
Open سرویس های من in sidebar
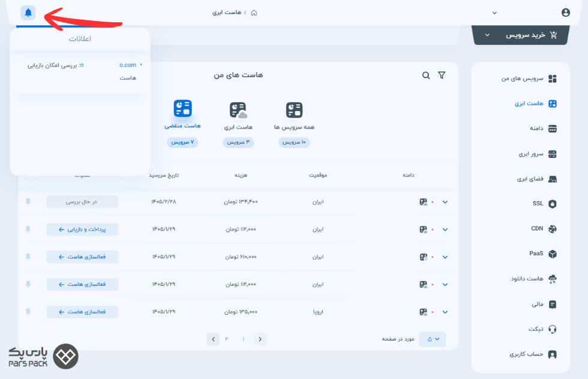coord(529,79)
